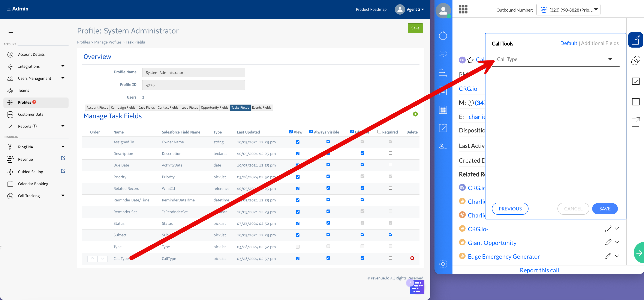Image resolution: width=644 pixels, height=300 pixels.
Task: Click the star favorite icon on the contact
Action: click(x=470, y=60)
